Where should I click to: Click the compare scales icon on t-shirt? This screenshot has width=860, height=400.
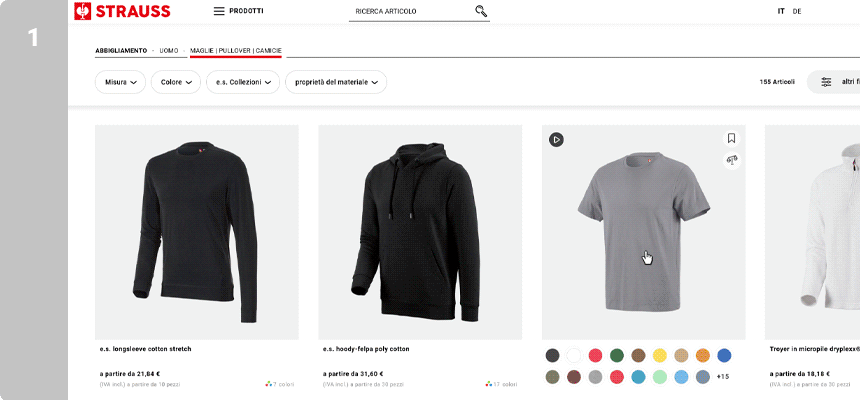click(x=731, y=160)
